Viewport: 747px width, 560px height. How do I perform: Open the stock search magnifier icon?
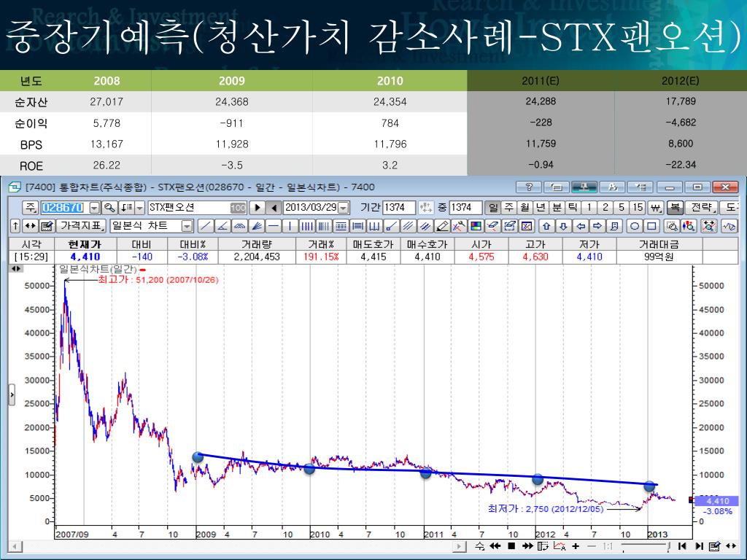(x=109, y=208)
